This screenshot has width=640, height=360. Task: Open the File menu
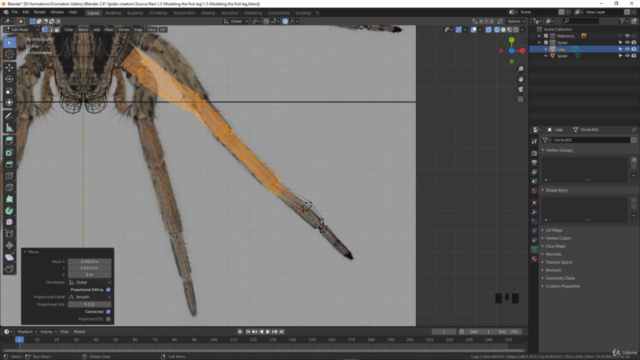[x=15, y=12]
